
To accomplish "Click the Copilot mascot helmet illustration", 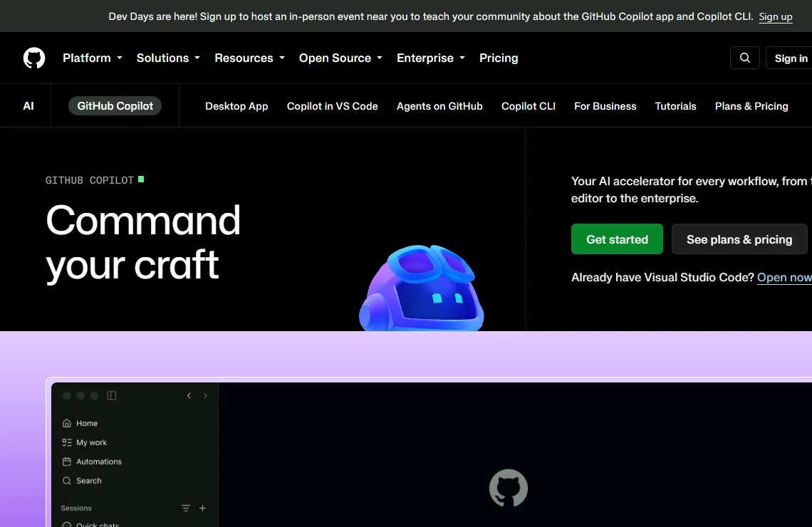I will pyautogui.click(x=422, y=288).
